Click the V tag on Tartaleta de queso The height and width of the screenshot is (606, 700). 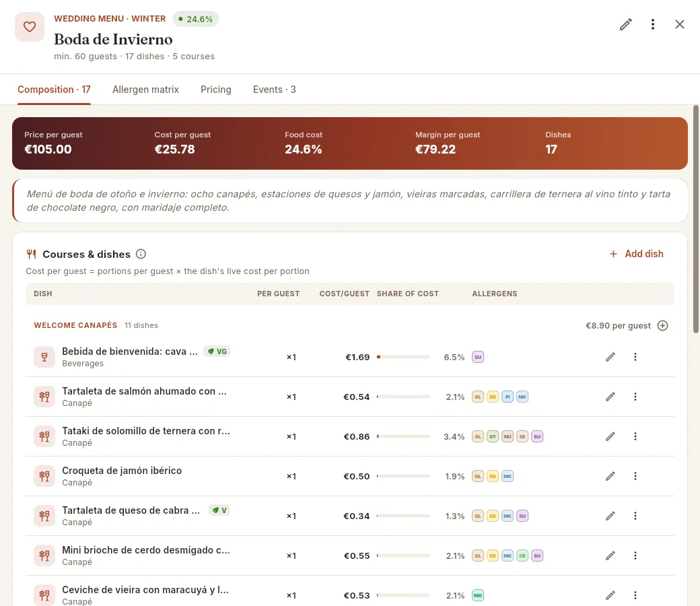point(219,510)
